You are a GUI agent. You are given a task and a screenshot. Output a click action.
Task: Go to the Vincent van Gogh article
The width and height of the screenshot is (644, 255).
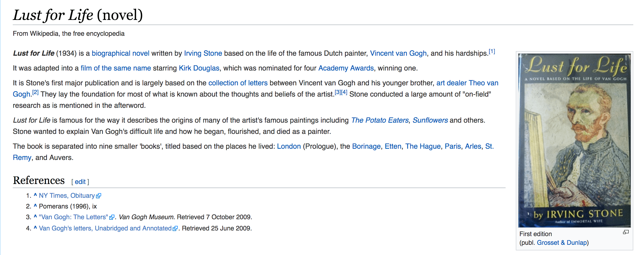point(398,53)
